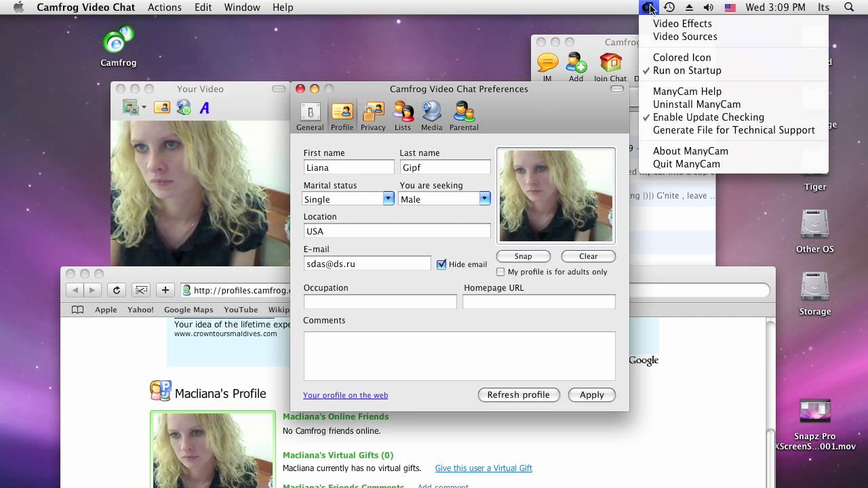Open the video source dropdown in Your Video
Screen dimensions: 868x488
pos(134,107)
